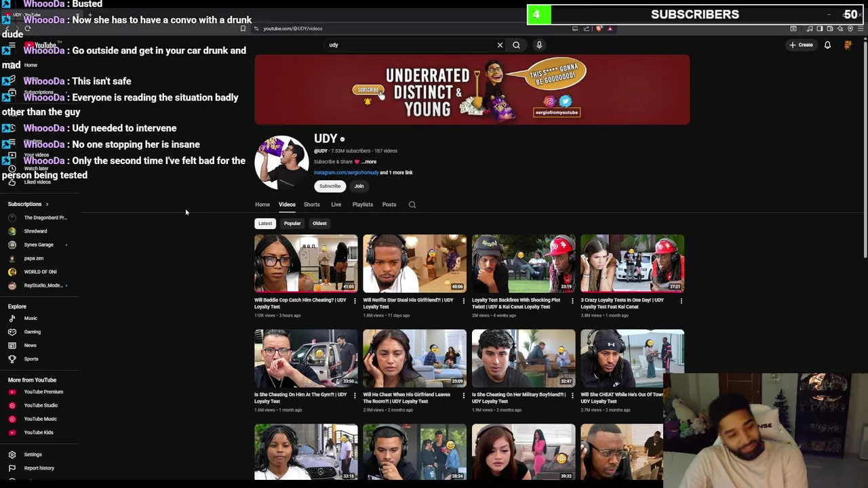The height and width of the screenshot is (488, 868).
Task: Open options menu for '3 Crazy Loyalty Tests' video
Action: point(681,301)
